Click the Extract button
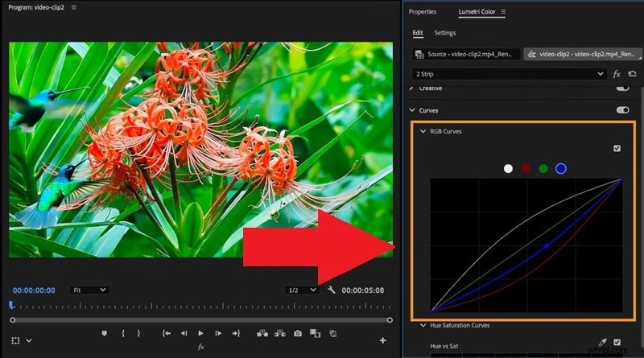The height and width of the screenshot is (358, 644). [x=280, y=333]
